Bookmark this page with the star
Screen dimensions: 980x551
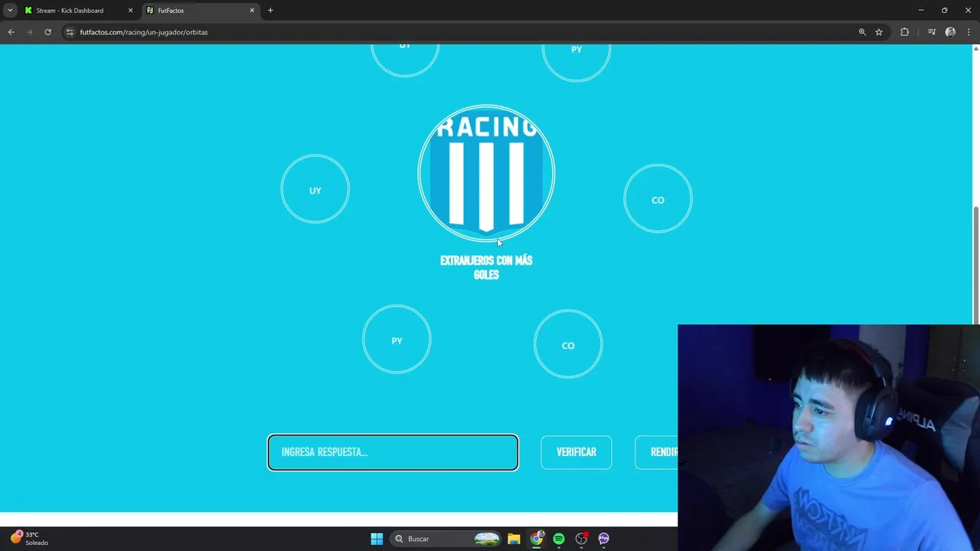coord(879,32)
